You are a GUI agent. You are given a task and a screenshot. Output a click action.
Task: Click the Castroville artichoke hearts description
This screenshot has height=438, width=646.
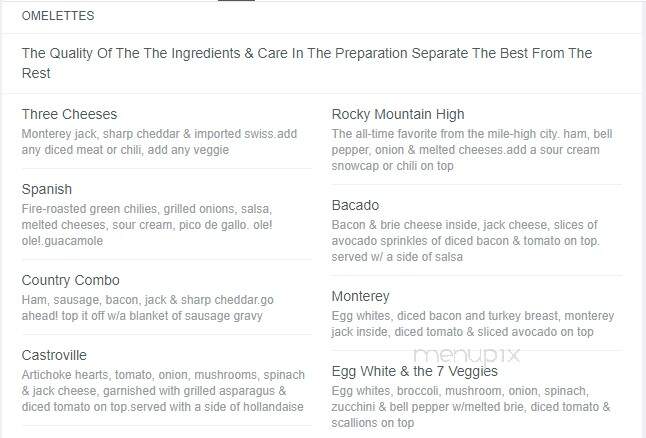pos(163,391)
